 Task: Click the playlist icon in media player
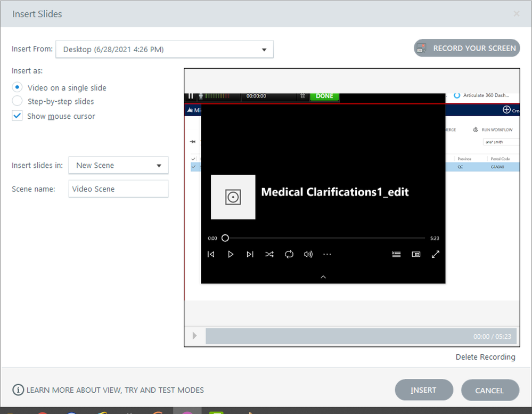coord(396,254)
